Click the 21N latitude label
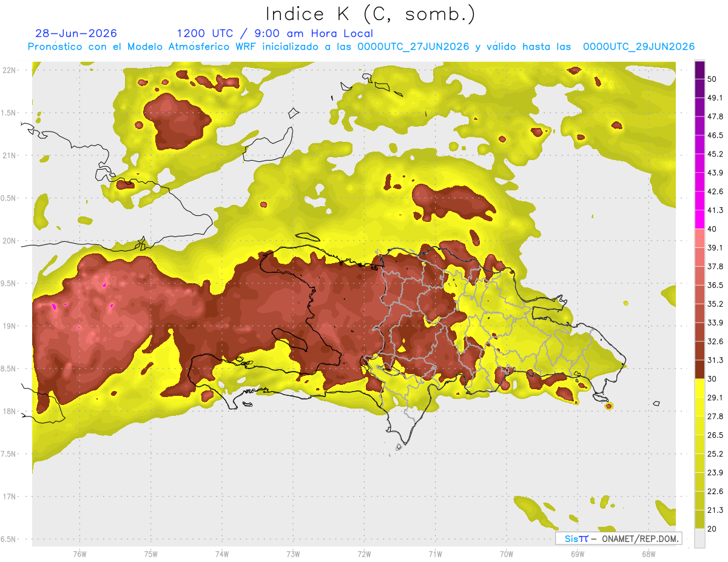 click(x=8, y=155)
